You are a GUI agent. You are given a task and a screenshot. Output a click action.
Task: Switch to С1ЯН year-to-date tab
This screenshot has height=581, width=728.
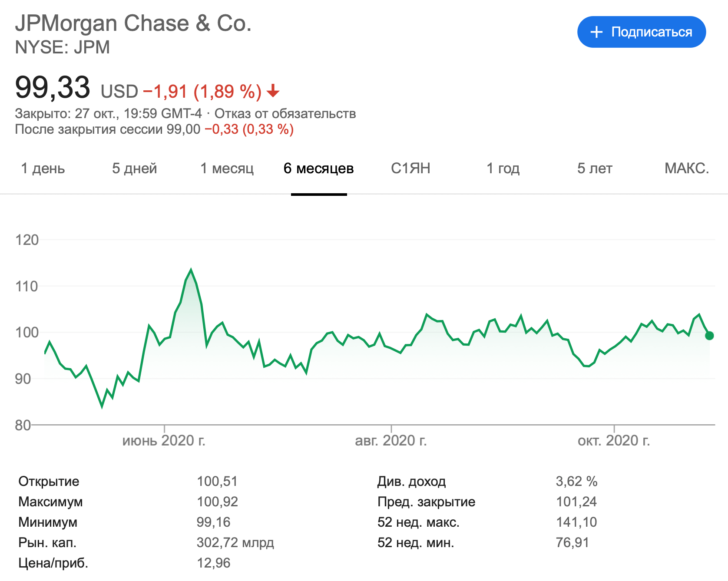coord(410,168)
